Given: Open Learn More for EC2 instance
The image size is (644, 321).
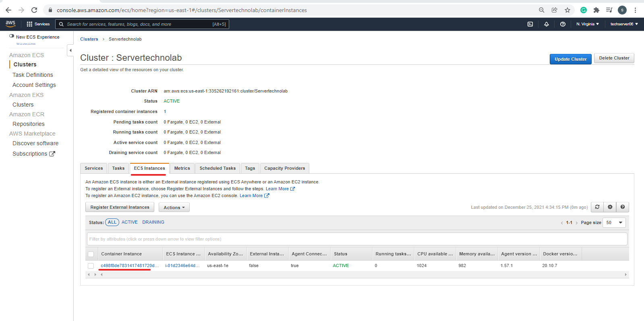Looking at the screenshot, I should pos(254,195).
